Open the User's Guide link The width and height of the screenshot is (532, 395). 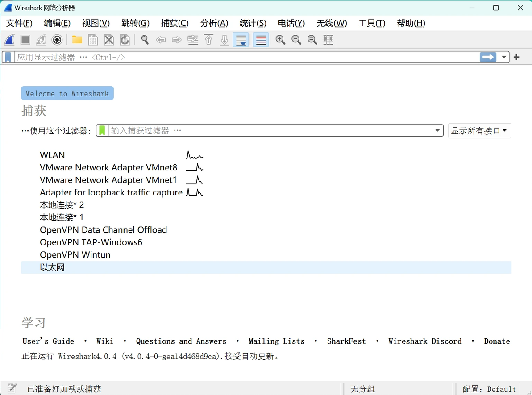[x=48, y=341]
